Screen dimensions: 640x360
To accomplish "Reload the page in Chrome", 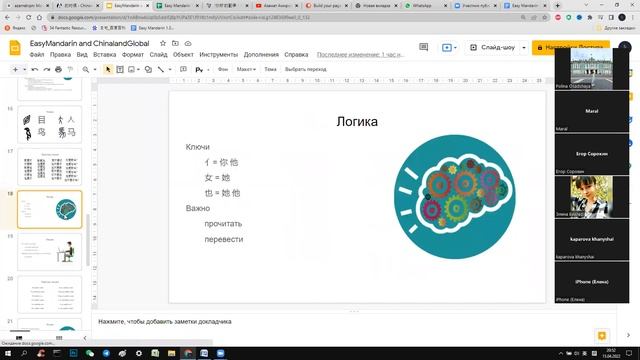I will [x=29, y=18].
